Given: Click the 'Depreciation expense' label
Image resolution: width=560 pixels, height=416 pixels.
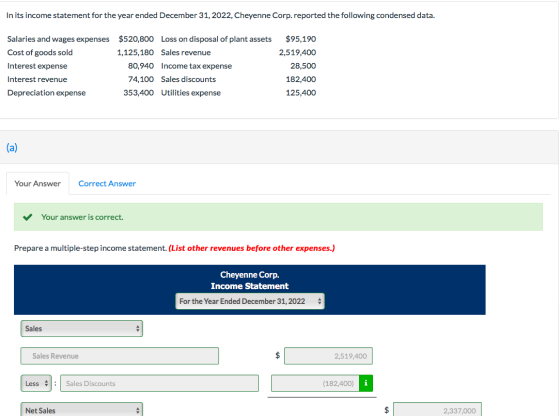Looking at the screenshot, I should [x=46, y=93].
